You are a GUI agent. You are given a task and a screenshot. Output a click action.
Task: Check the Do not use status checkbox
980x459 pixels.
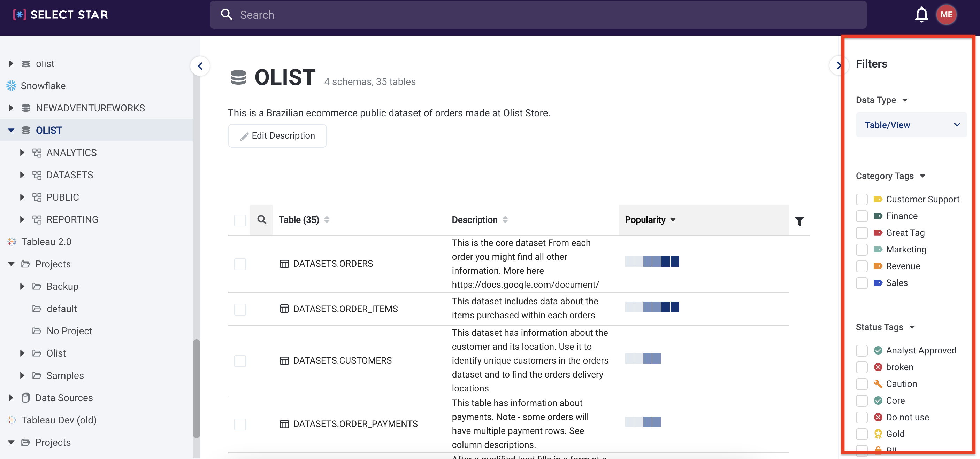(861, 417)
